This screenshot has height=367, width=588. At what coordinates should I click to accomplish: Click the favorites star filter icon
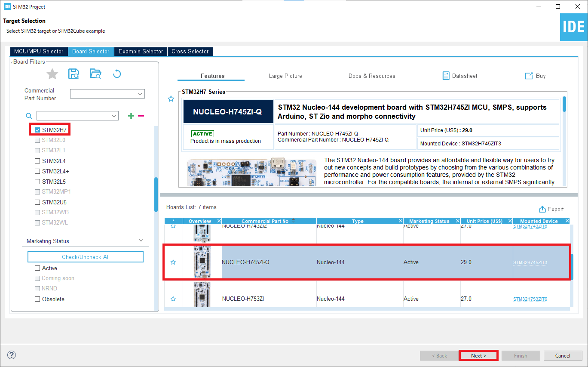click(52, 74)
